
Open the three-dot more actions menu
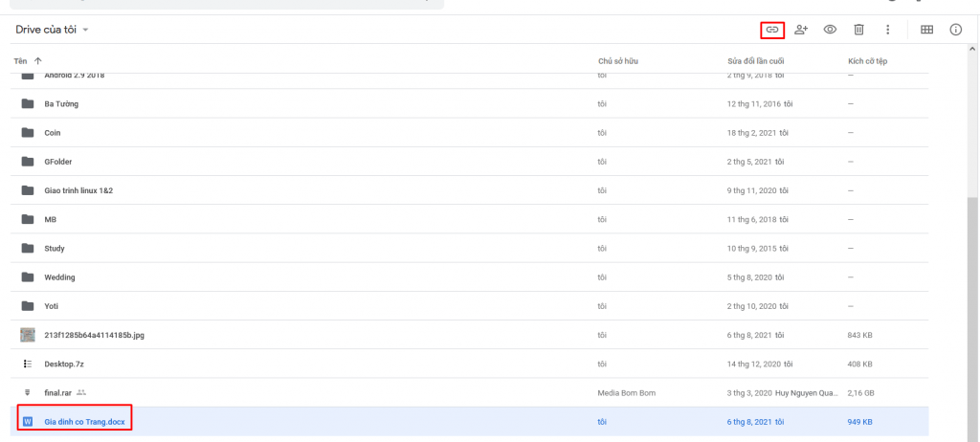click(888, 30)
